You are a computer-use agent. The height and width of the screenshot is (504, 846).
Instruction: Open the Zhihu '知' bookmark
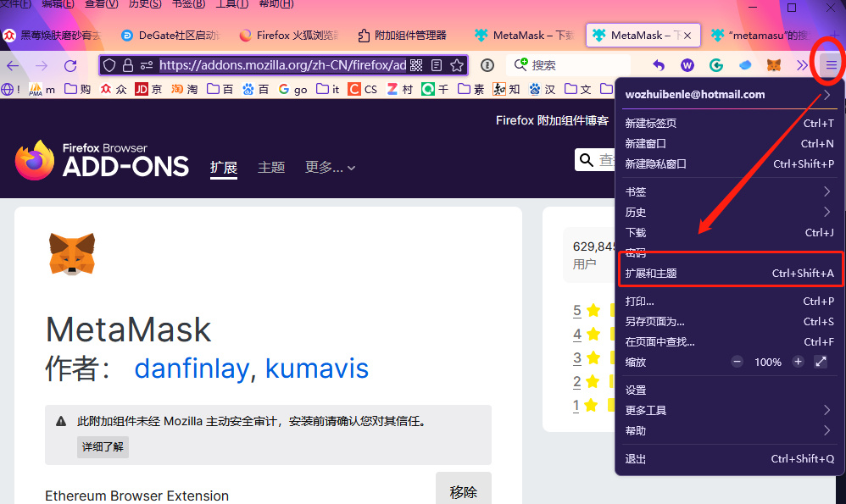506,89
